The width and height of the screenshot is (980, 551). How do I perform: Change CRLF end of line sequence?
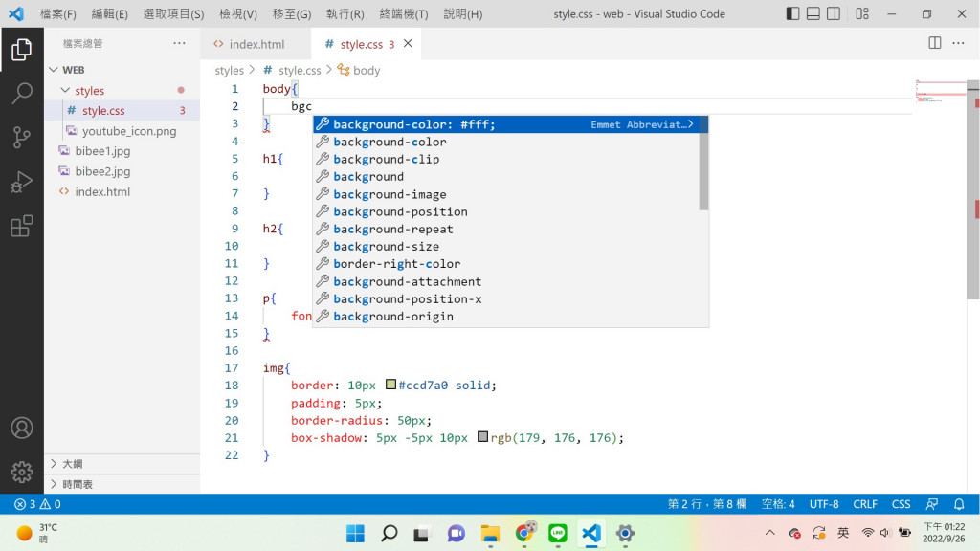click(865, 504)
